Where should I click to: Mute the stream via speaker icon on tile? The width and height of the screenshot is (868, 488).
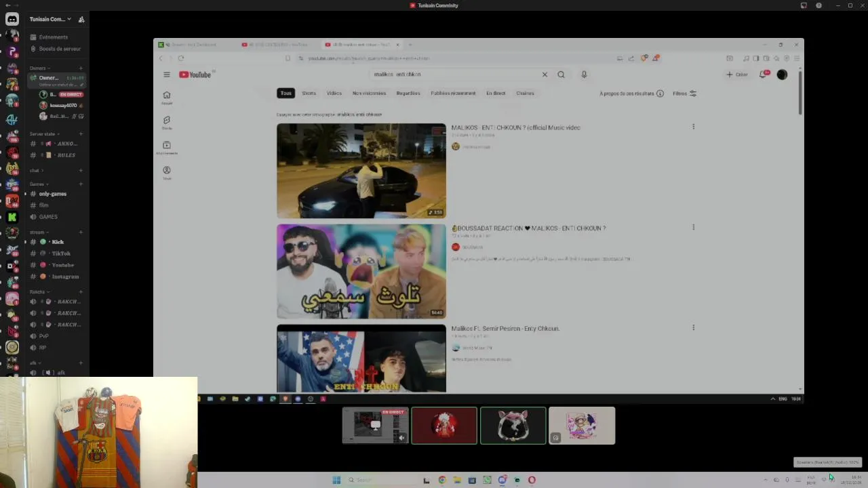click(401, 438)
